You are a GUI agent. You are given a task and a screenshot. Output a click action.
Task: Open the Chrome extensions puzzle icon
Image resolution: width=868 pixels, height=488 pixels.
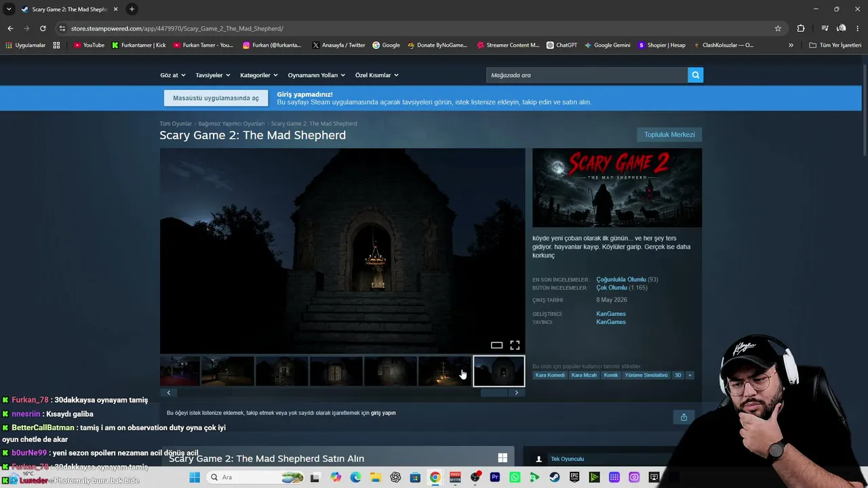coord(801,28)
